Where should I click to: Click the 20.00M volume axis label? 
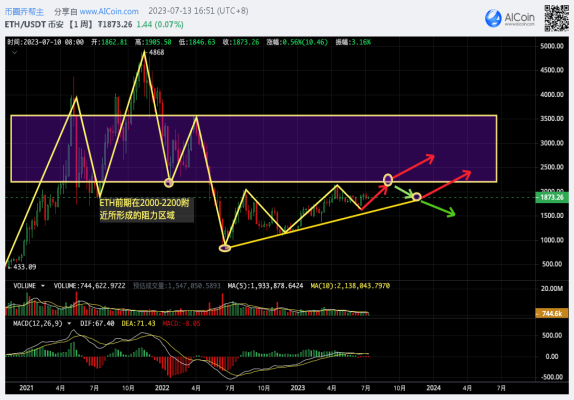552,289
